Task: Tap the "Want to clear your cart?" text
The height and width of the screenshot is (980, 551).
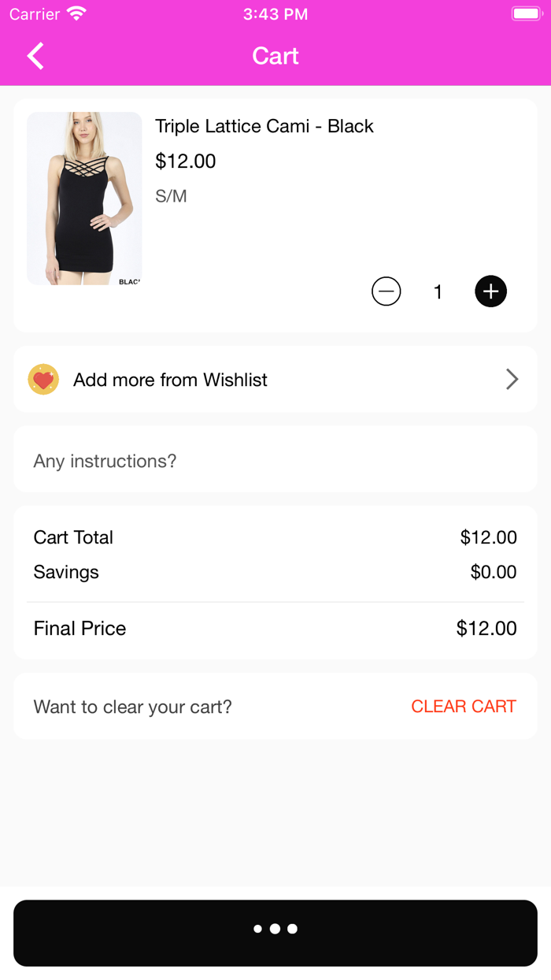Action: tap(132, 707)
